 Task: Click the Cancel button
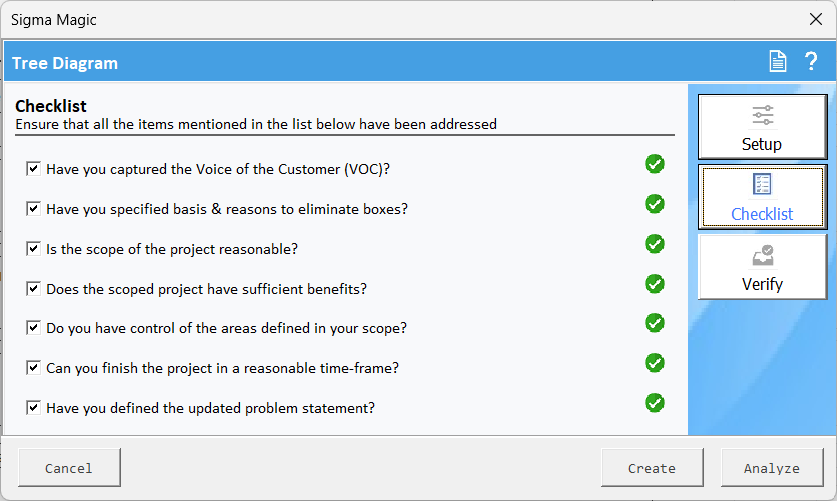(x=69, y=468)
